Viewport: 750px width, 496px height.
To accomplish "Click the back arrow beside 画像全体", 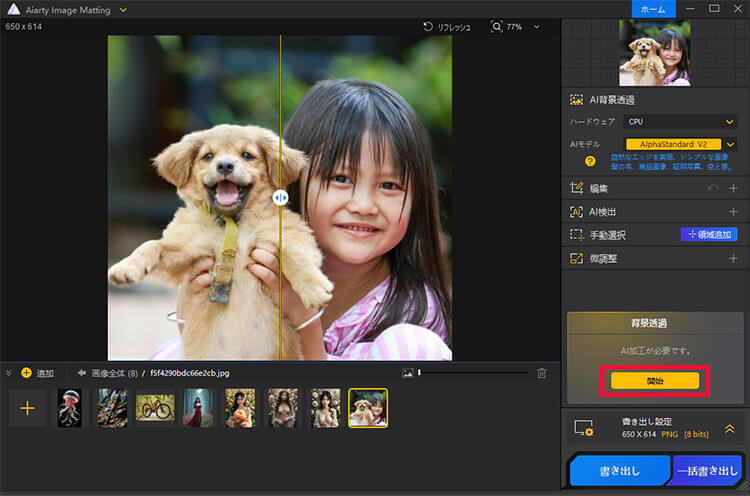I will click(81, 373).
